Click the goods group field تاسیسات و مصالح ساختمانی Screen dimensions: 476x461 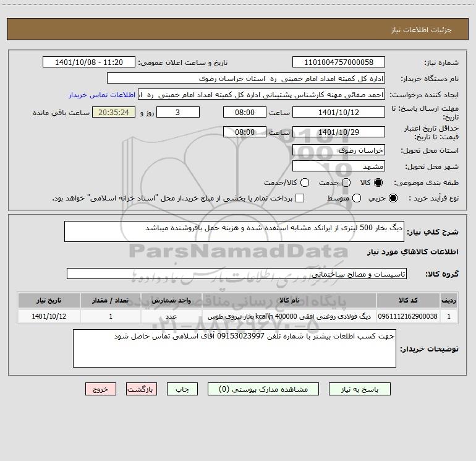237,274
